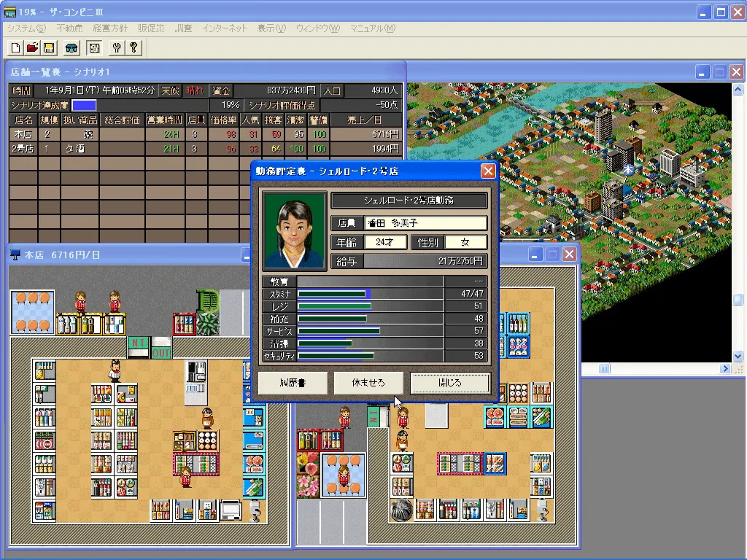The height and width of the screenshot is (560, 747).
Task: Open settings with the wrench toolbar icon
Action: point(116,45)
